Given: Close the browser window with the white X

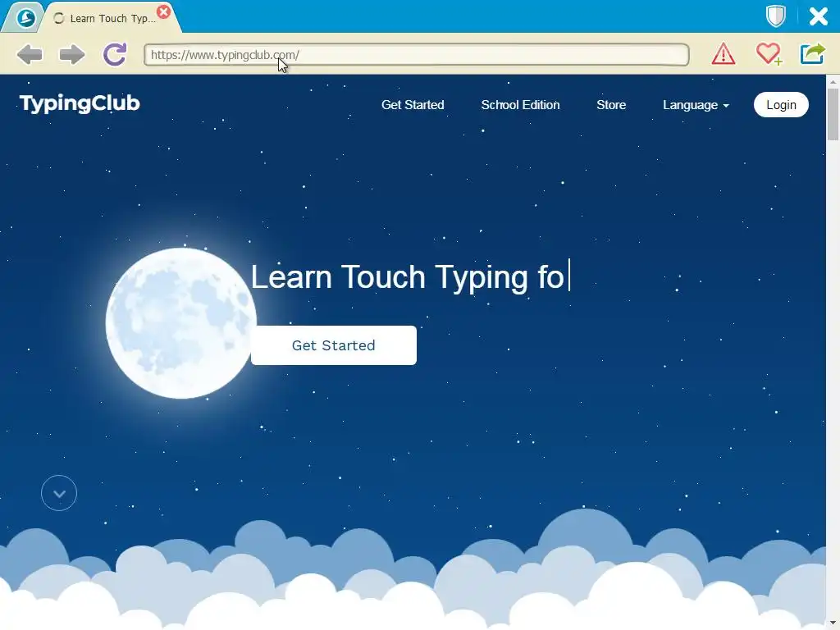Looking at the screenshot, I should [x=819, y=16].
